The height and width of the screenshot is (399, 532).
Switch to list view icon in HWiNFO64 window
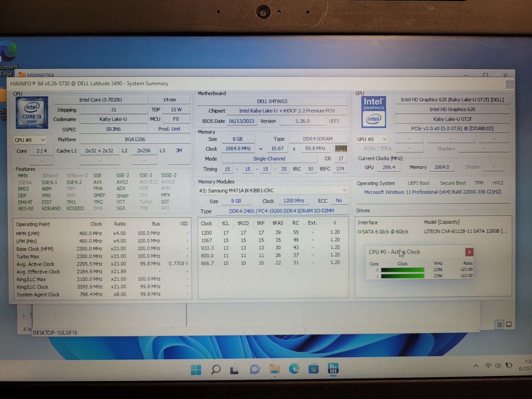tap(499, 325)
